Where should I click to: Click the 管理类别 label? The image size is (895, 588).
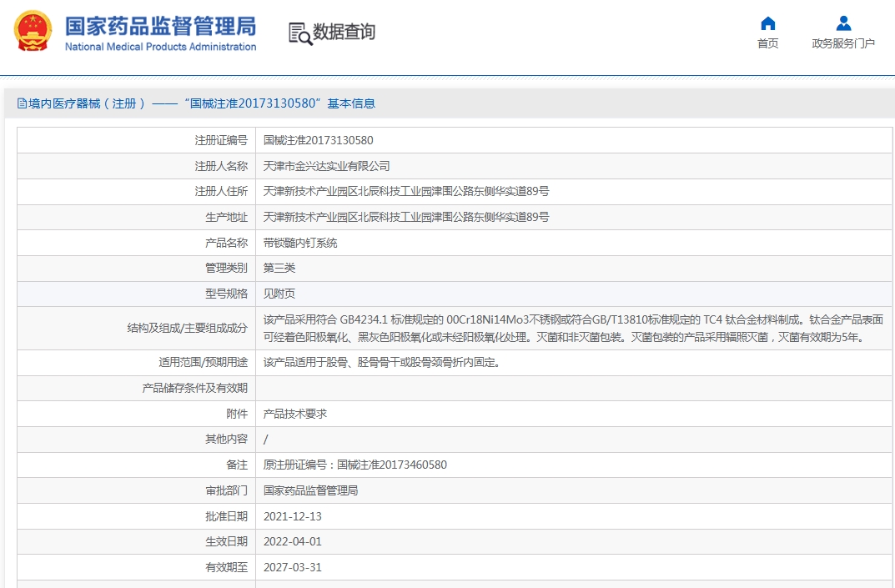(227, 268)
